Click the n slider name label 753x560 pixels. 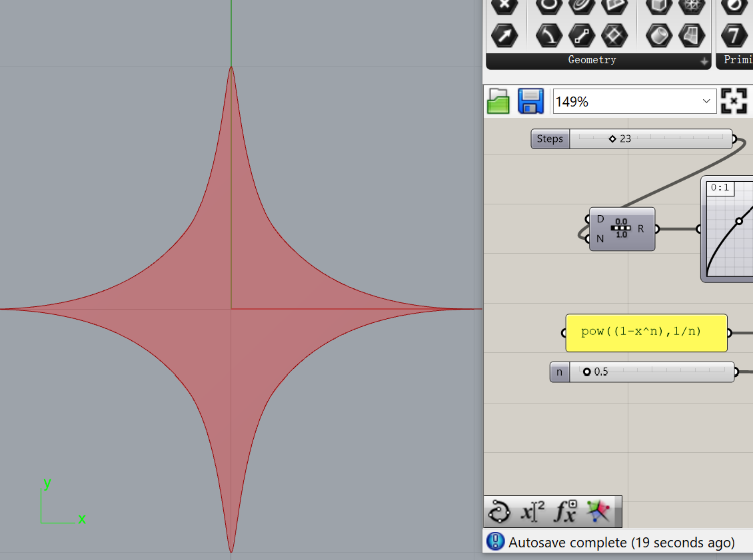click(x=560, y=372)
